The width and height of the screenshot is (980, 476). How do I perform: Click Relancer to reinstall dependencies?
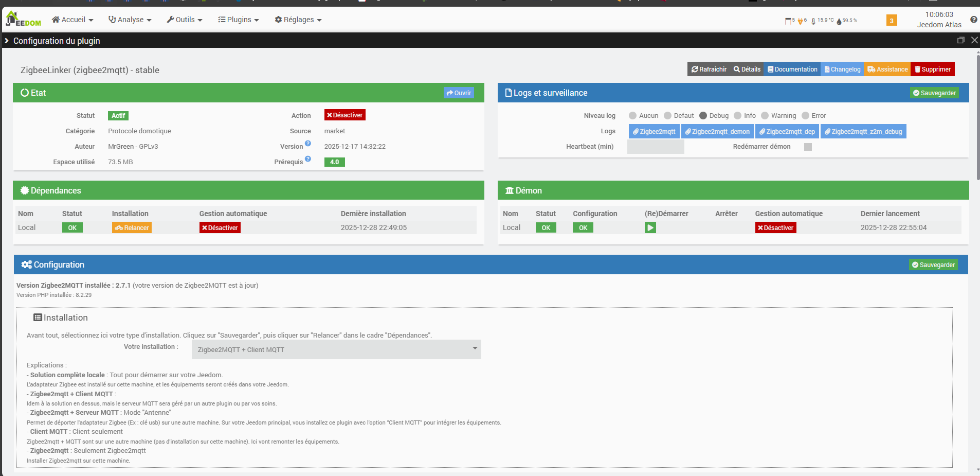132,227
